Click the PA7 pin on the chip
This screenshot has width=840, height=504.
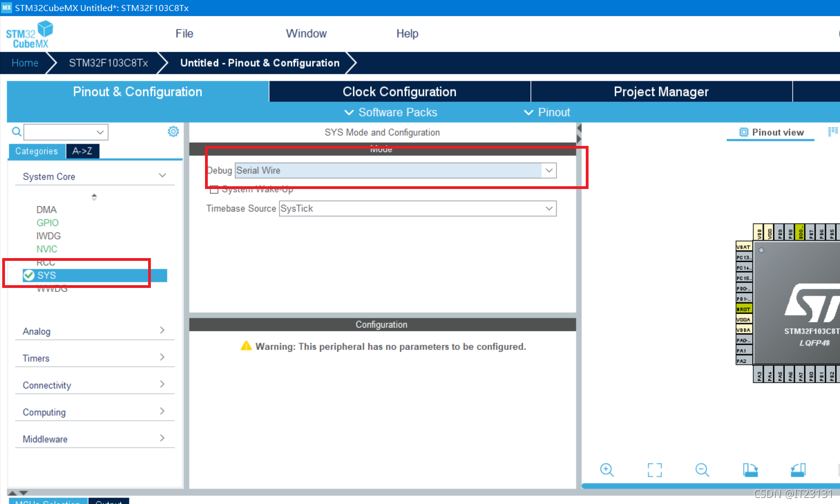[x=801, y=375]
